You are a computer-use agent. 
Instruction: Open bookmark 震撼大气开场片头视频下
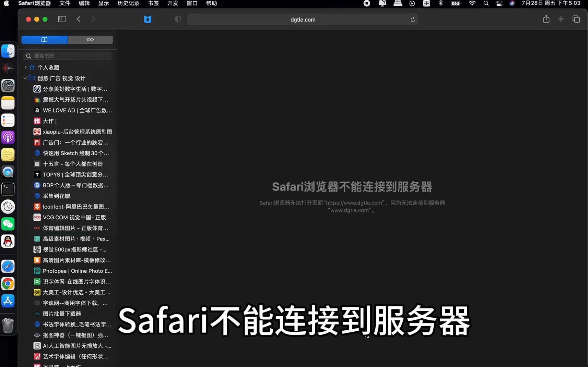point(71,100)
